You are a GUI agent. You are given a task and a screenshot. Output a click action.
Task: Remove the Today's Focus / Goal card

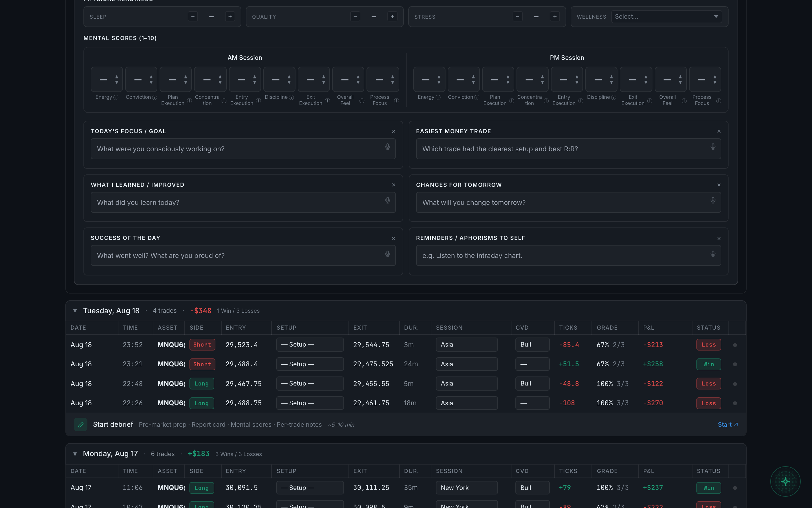pyautogui.click(x=394, y=131)
